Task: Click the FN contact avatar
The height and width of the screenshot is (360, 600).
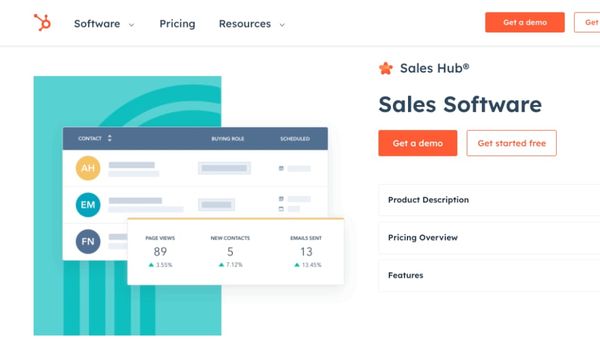Action: 88,241
